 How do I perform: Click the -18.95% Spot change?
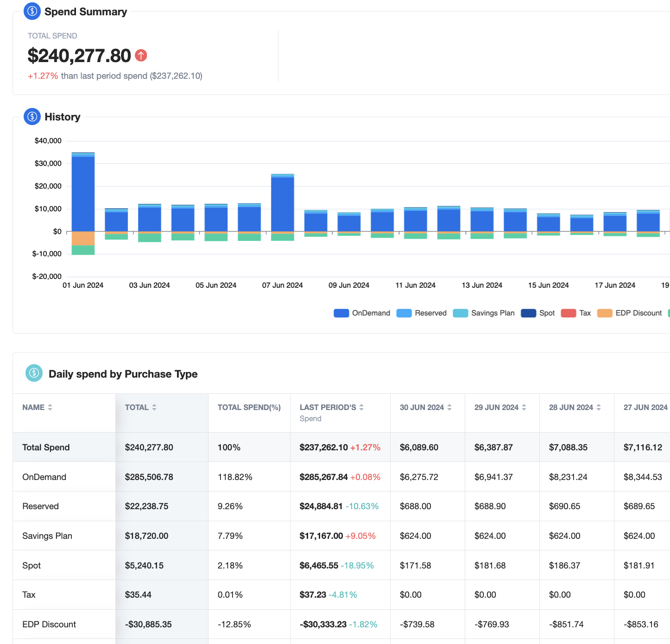click(x=357, y=566)
